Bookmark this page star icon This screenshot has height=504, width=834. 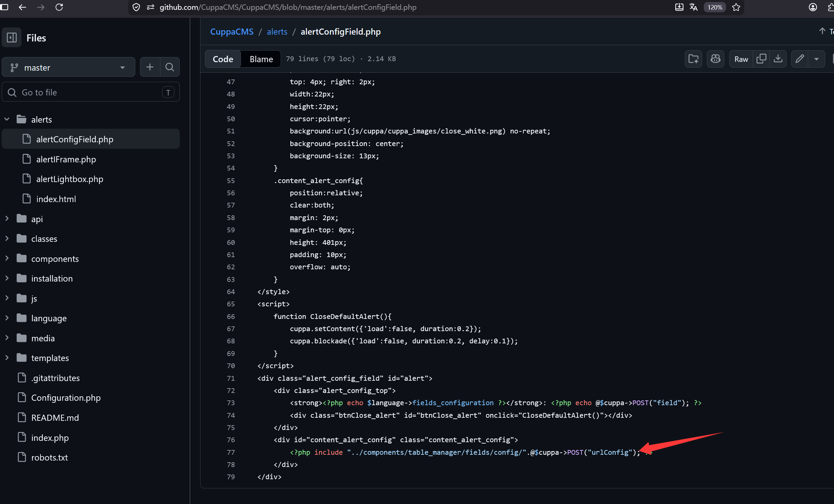(x=736, y=7)
